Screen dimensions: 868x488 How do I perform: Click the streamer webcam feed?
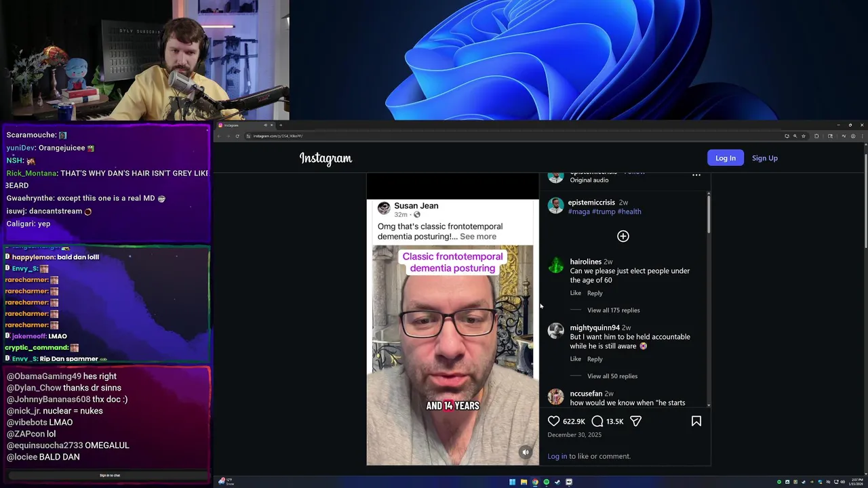pyautogui.click(x=144, y=60)
